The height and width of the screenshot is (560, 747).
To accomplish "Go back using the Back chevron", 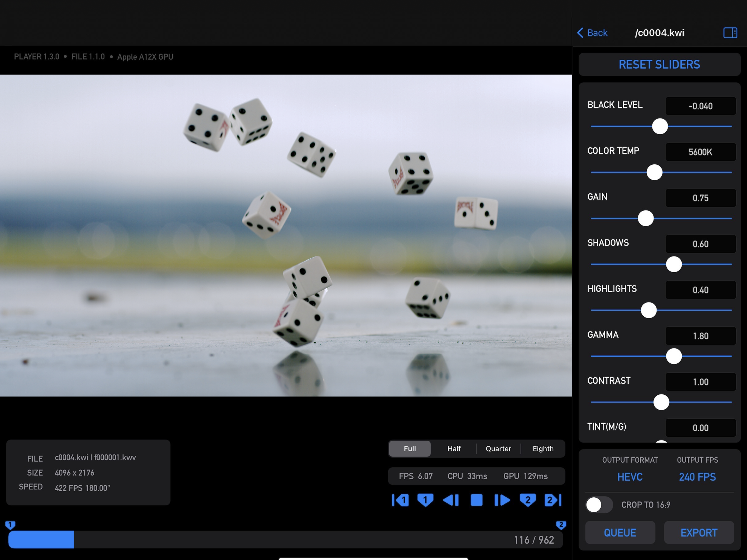I will pos(592,33).
